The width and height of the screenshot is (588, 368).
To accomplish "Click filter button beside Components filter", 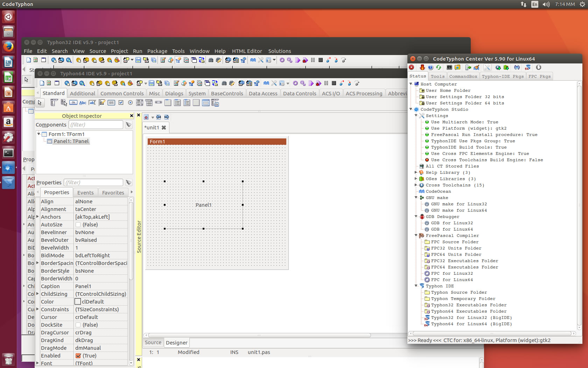I will pos(129,125).
